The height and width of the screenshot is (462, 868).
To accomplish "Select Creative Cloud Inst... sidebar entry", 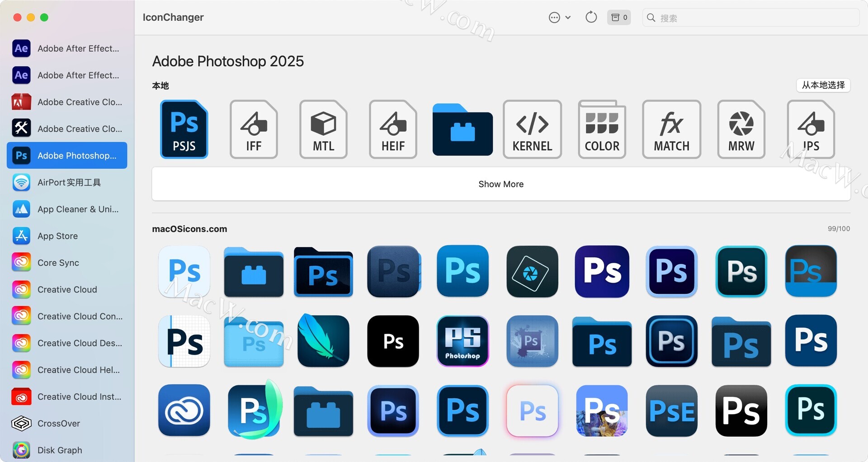I will (x=67, y=396).
